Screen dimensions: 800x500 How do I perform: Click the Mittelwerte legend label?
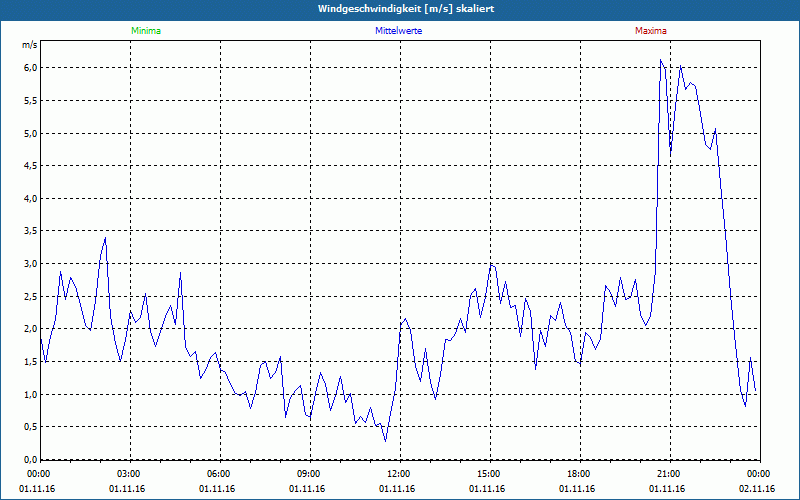coord(398,31)
